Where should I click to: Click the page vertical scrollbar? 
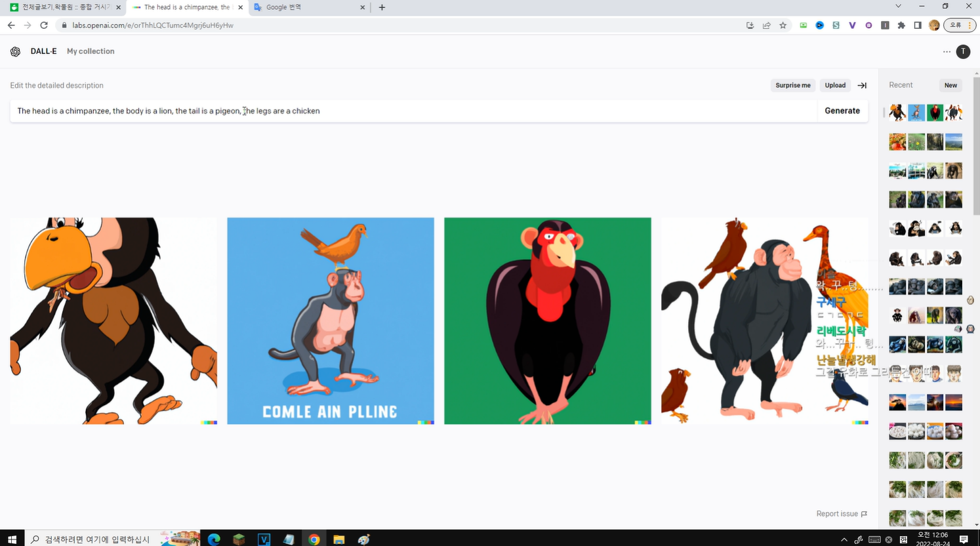pyautogui.click(x=976, y=146)
